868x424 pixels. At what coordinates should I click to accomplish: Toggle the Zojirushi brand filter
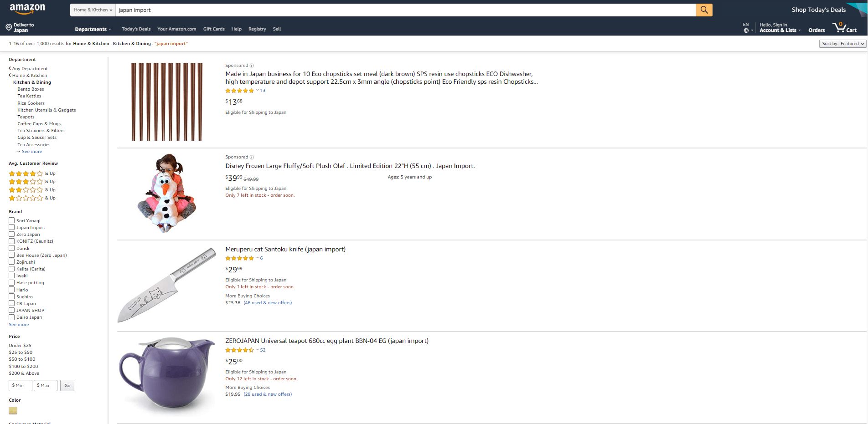(12, 262)
